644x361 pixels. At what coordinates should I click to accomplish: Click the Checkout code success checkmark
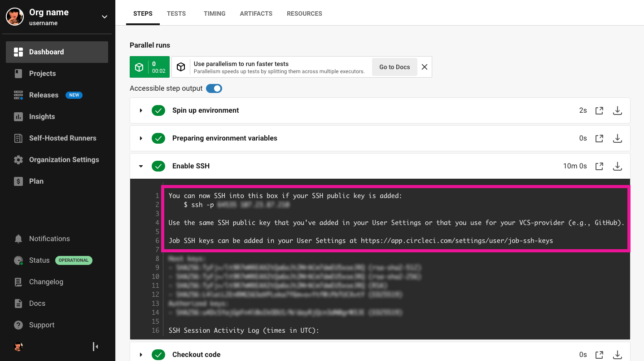(x=158, y=355)
